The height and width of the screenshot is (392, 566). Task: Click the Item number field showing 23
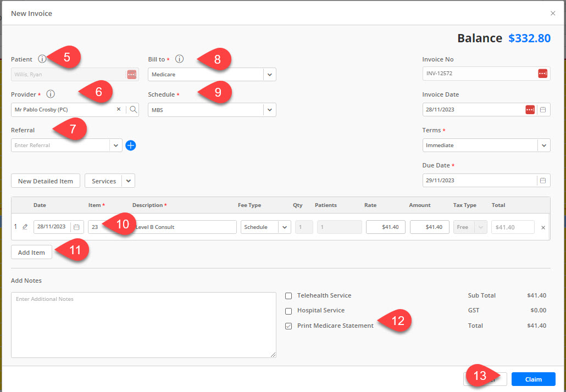click(x=95, y=227)
